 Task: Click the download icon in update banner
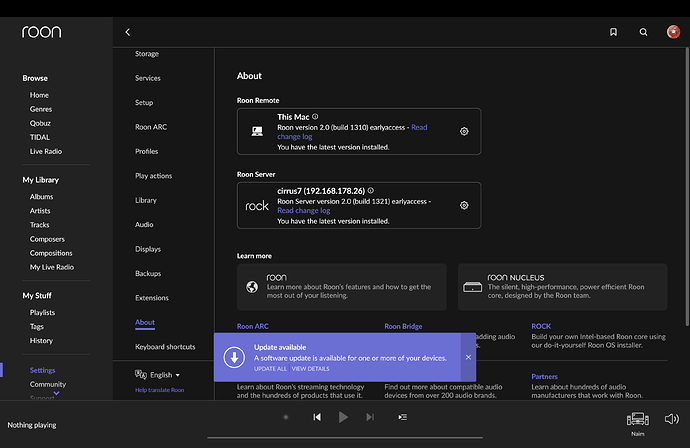234,357
